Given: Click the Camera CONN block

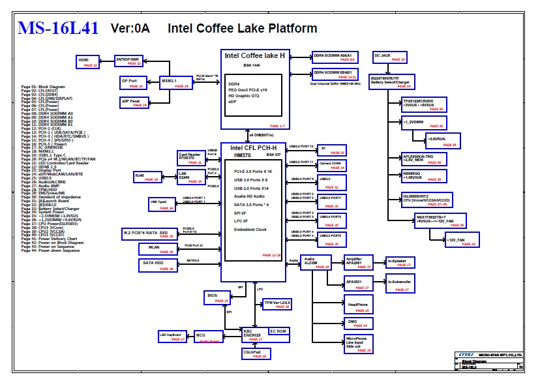Looking at the screenshot, I should (332, 166).
